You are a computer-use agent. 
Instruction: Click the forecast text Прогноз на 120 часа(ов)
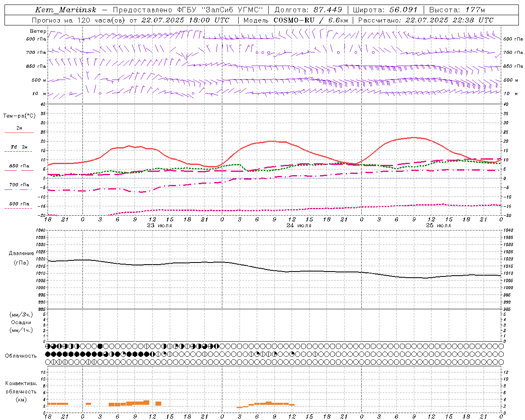(x=79, y=20)
